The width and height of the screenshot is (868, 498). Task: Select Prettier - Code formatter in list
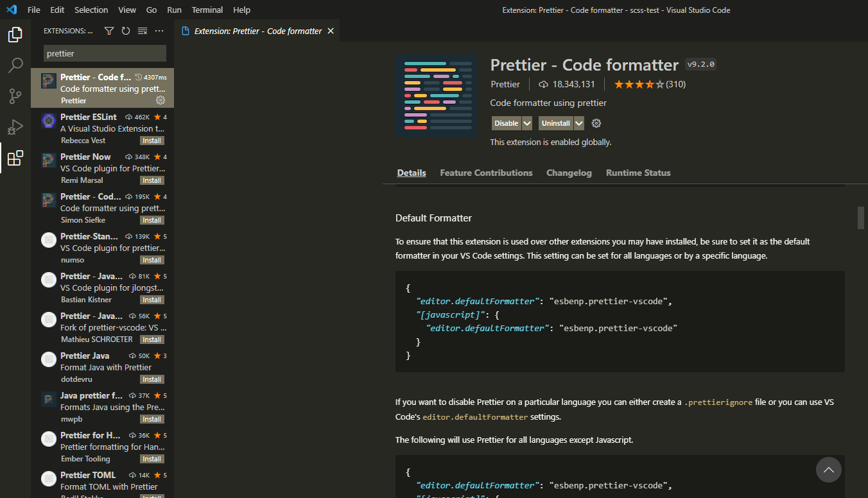coord(102,88)
